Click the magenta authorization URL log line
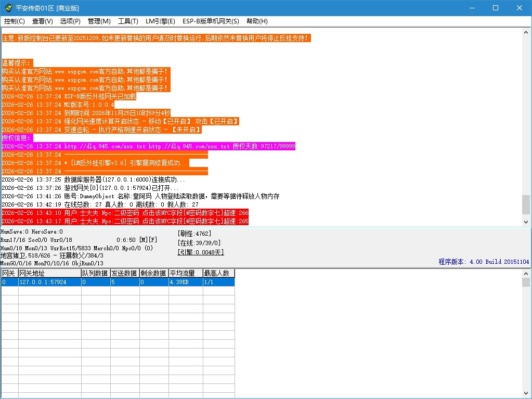 (148, 147)
